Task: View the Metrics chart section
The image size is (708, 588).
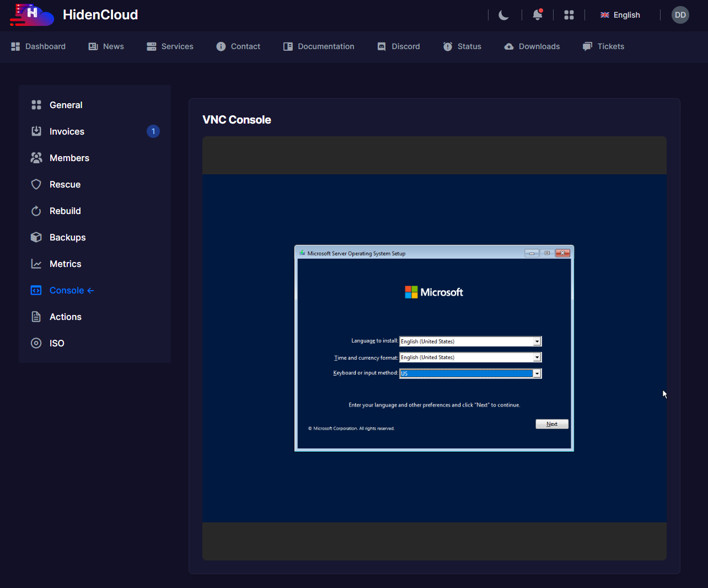Action: (65, 264)
